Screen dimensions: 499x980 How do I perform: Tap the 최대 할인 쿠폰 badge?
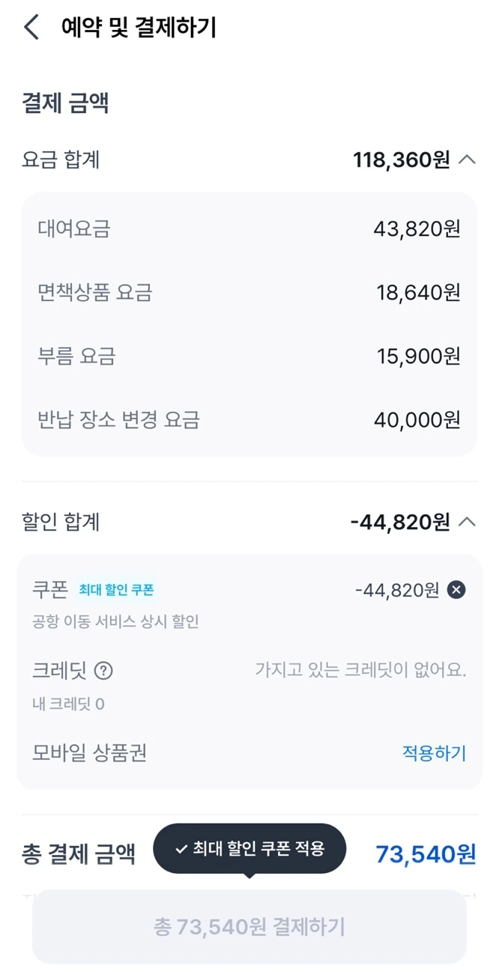point(117,590)
